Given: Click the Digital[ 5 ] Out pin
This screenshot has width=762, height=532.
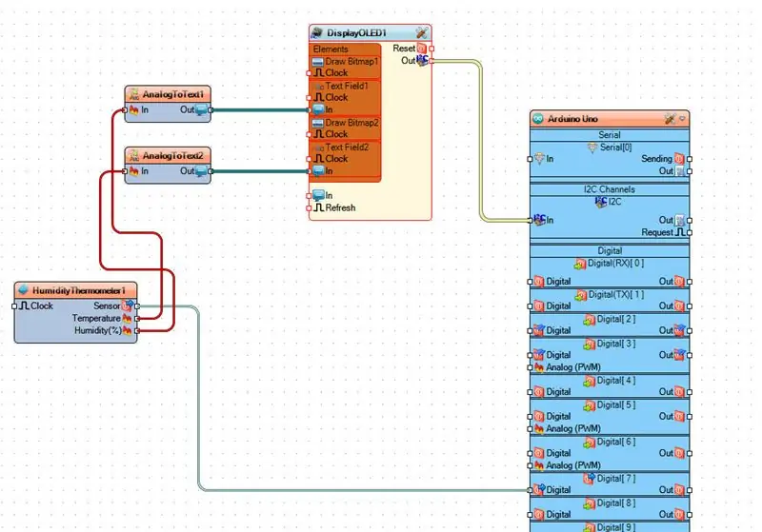Looking at the screenshot, I should [x=690, y=417].
